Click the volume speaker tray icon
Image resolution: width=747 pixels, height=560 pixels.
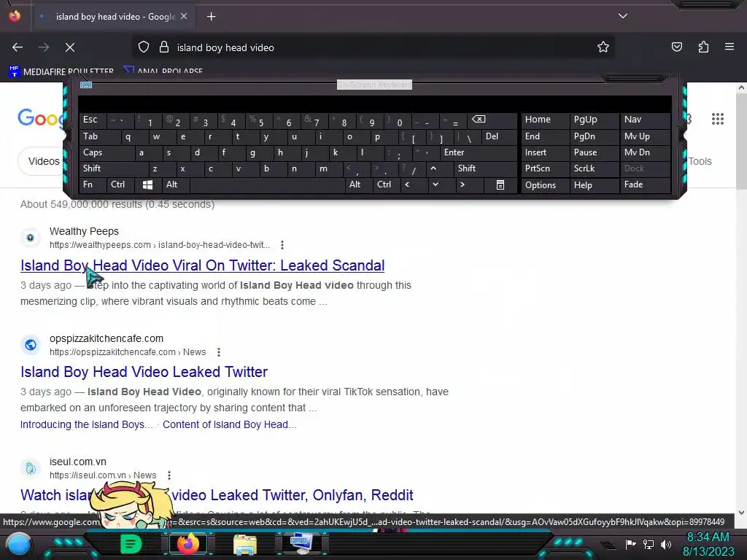tap(666, 544)
